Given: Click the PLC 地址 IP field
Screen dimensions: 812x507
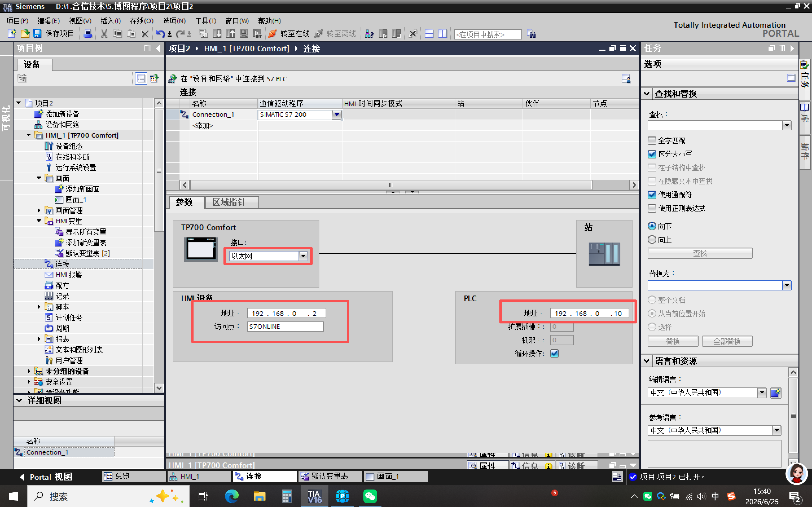Looking at the screenshot, I should 589,313.
